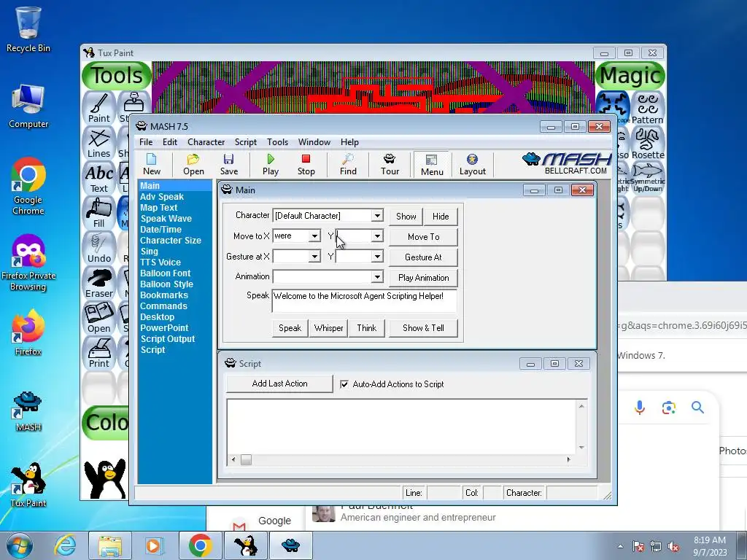Choose the Text tool in Tux Paint
This screenshot has width=747, height=560.
click(x=99, y=178)
